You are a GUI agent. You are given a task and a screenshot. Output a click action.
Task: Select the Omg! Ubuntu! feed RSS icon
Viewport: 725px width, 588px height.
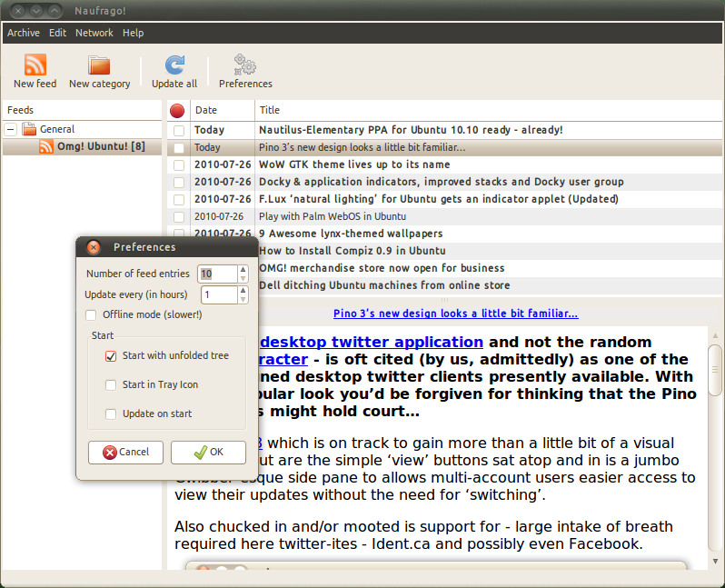coord(45,146)
